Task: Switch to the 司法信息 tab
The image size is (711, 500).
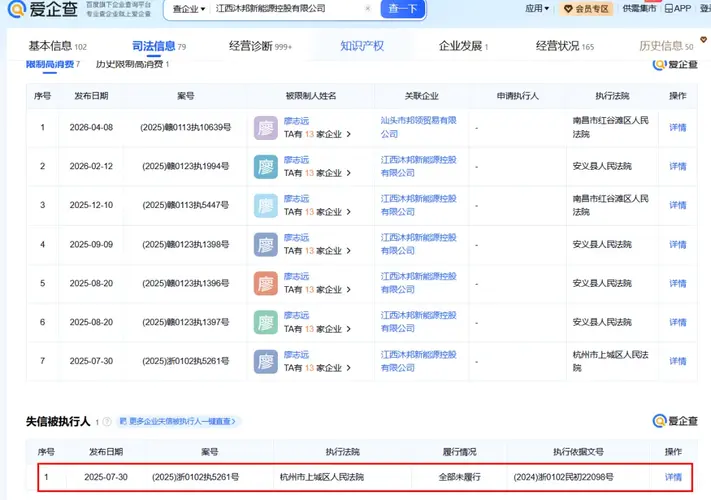Action: [x=159, y=46]
